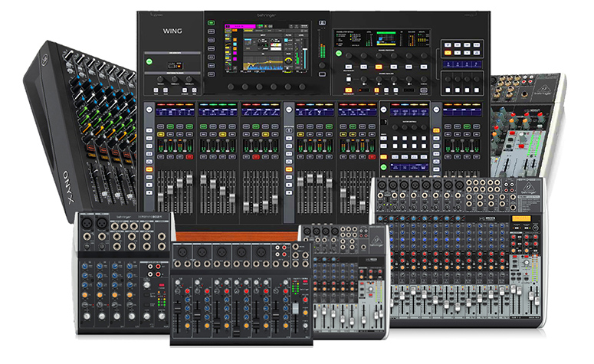Click the WING logo on the large console
Viewport: 594px width, 364px height.
tap(172, 31)
